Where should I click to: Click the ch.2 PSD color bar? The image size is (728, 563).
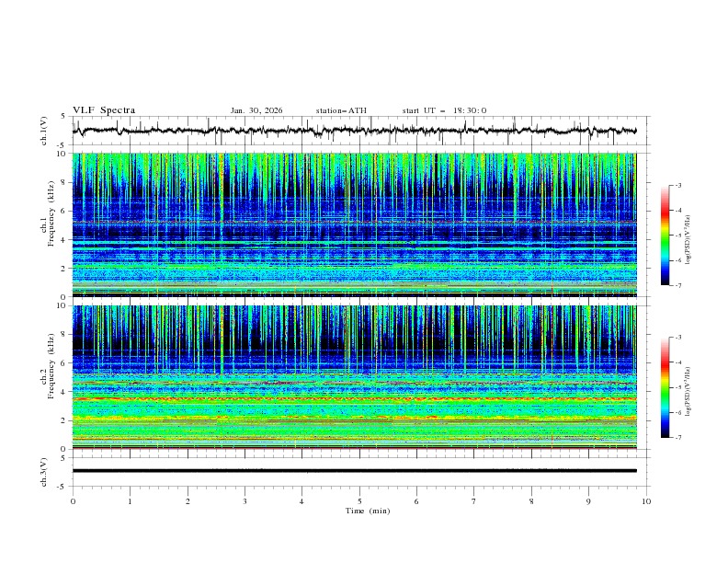point(665,387)
